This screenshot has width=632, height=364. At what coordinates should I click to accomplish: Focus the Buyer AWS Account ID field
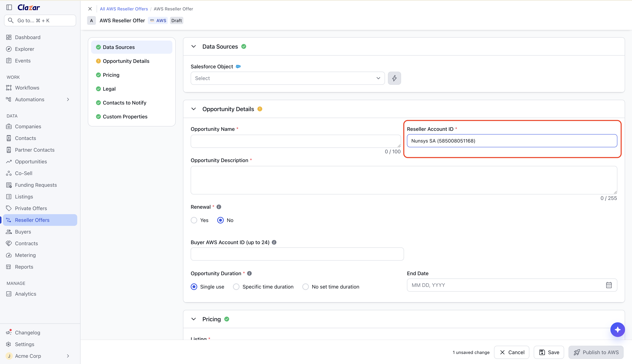[x=297, y=254]
